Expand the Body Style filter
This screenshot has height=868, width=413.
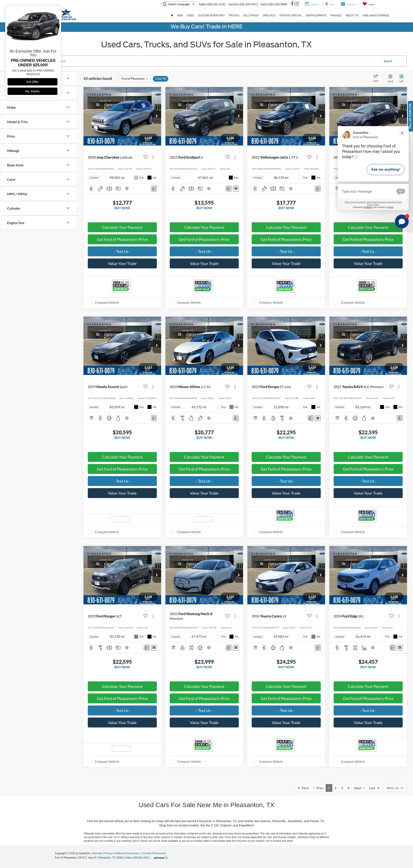point(39,165)
